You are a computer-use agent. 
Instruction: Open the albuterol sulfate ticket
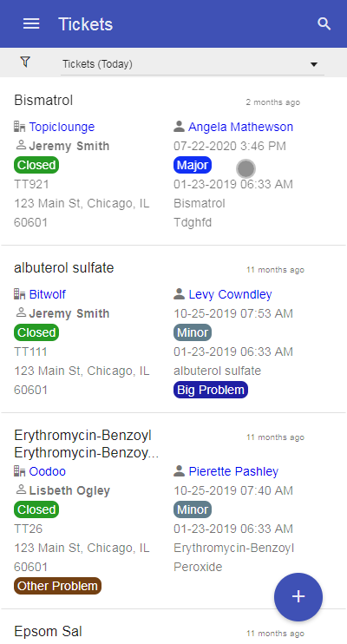coord(63,268)
